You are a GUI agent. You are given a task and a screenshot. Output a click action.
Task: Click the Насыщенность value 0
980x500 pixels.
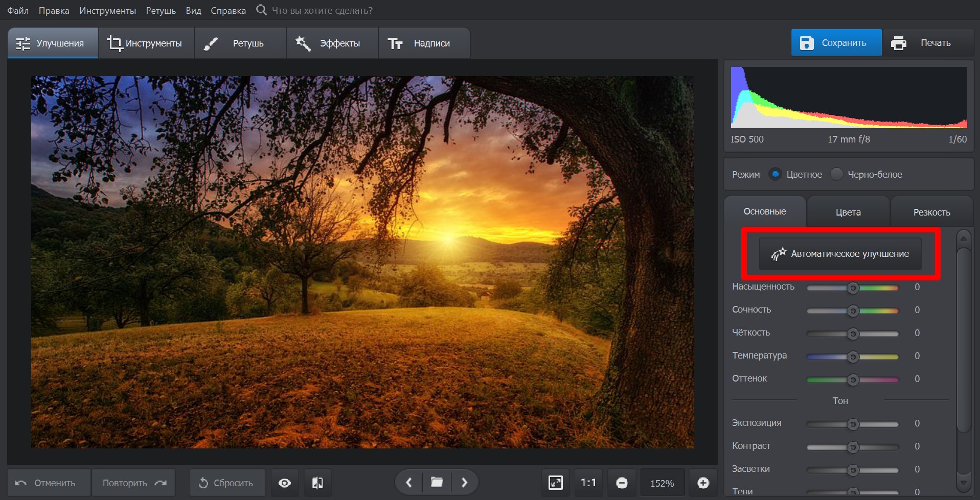[917, 287]
